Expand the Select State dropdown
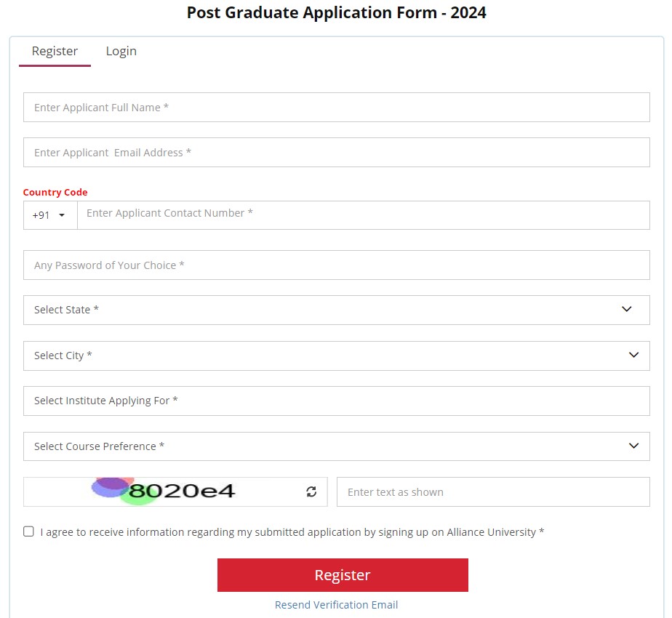Image resolution: width=672 pixels, height=618 pixels. [336, 310]
